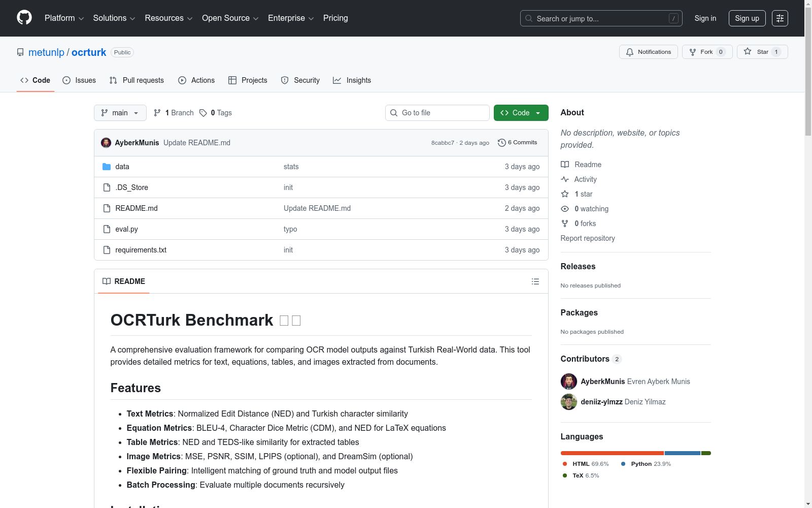Image resolution: width=812 pixels, height=508 pixels.
Task: Open commit hash 8cabbc7
Action: coord(443,143)
